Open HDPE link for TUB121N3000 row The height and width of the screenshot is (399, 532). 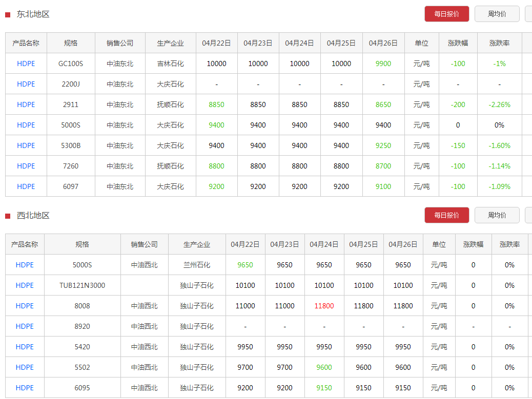click(25, 285)
